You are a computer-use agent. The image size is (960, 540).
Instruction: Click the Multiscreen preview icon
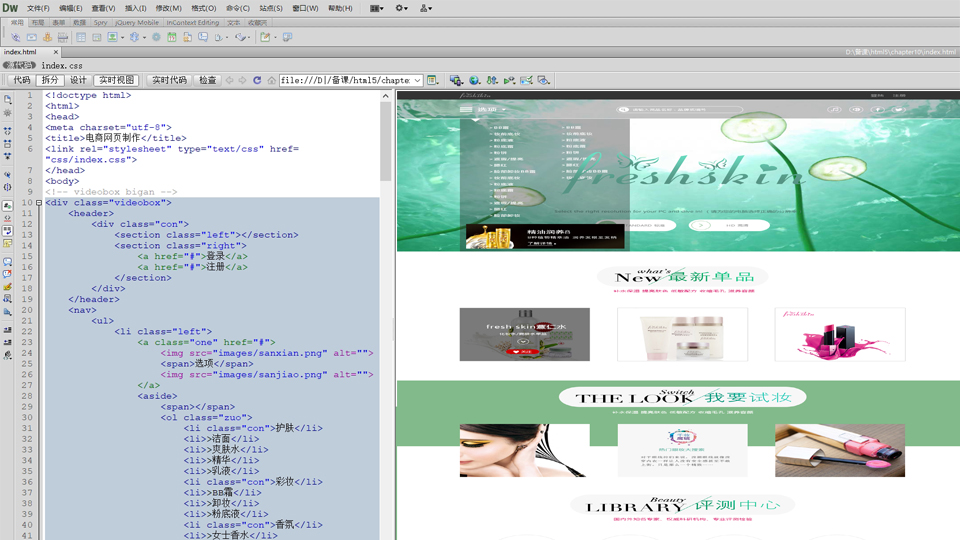click(456, 80)
